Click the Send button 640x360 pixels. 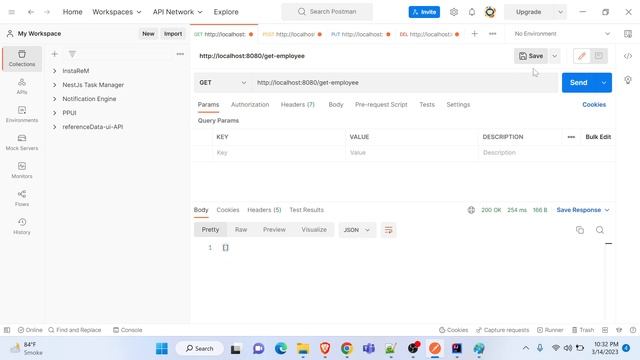(579, 82)
